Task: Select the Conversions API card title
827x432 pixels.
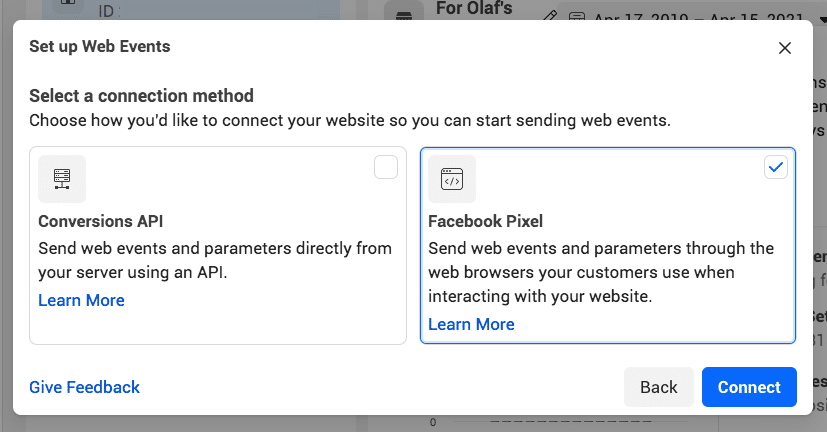Action: click(100, 221)
